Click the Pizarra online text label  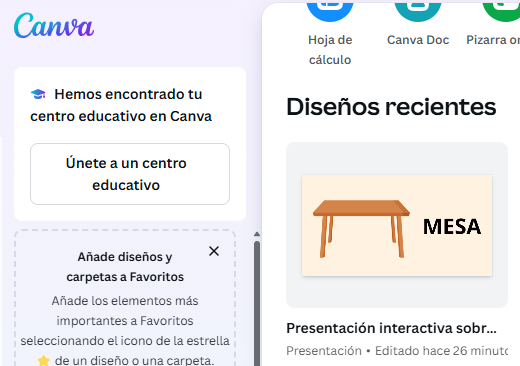point(493,40)
